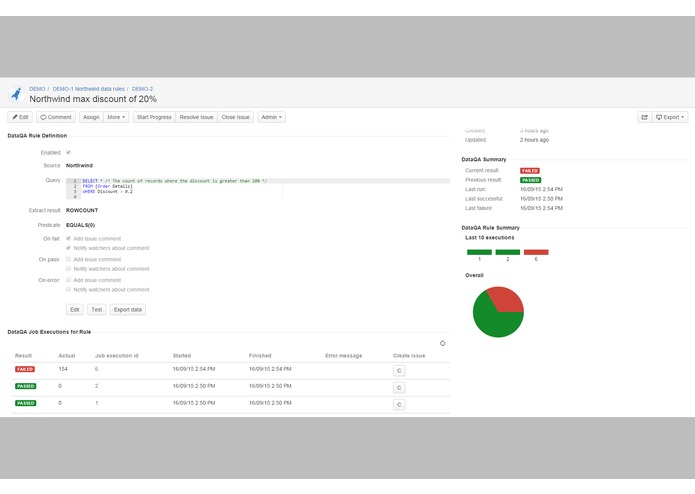This screenshot has height=494, width=695.
Task: Click Current result FAILED badge
Action: point(530,171)
